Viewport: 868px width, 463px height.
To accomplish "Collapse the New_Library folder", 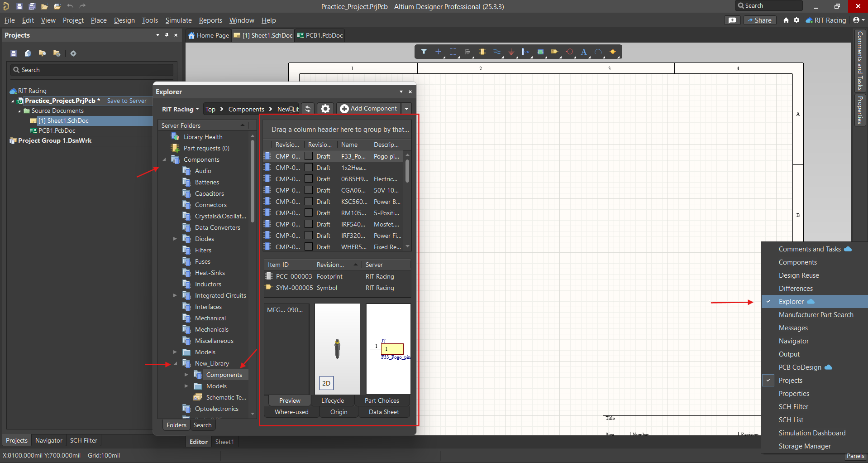I will point(175,363).
